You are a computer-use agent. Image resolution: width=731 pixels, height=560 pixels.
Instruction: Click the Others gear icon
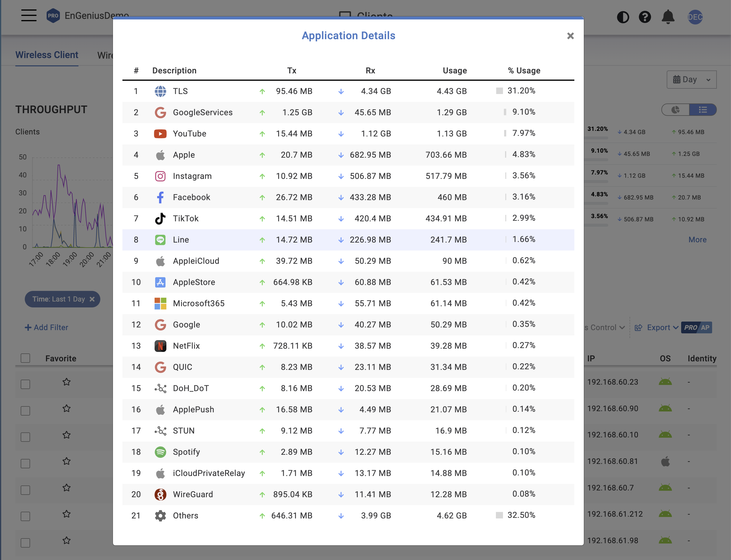160,516
